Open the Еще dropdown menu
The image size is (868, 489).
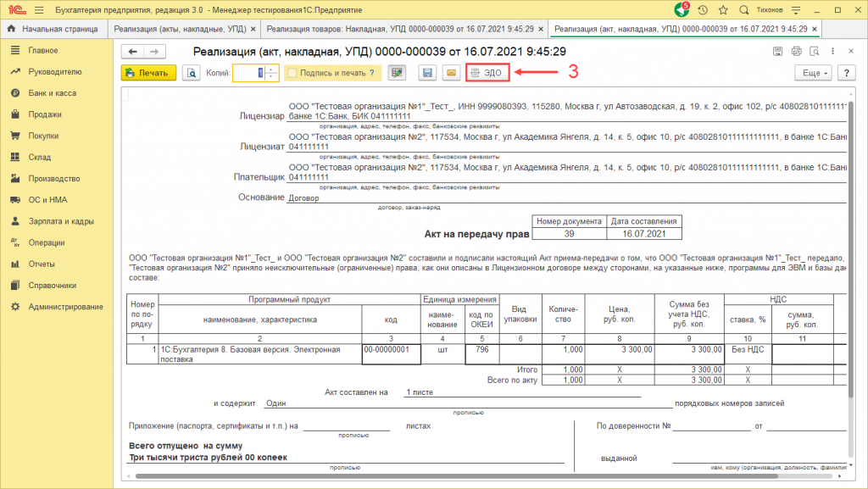point(814,73)
